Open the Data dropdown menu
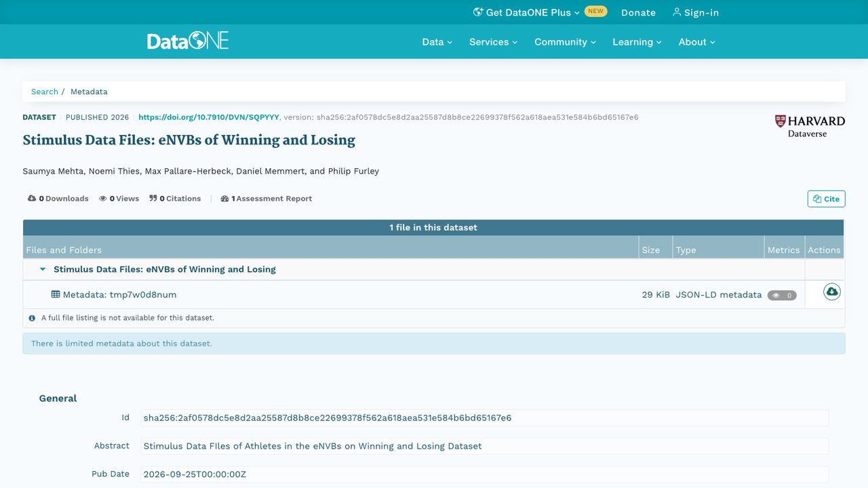Image resolution: width=868 pixels, height=488 pixels. [x=437, y=42]
